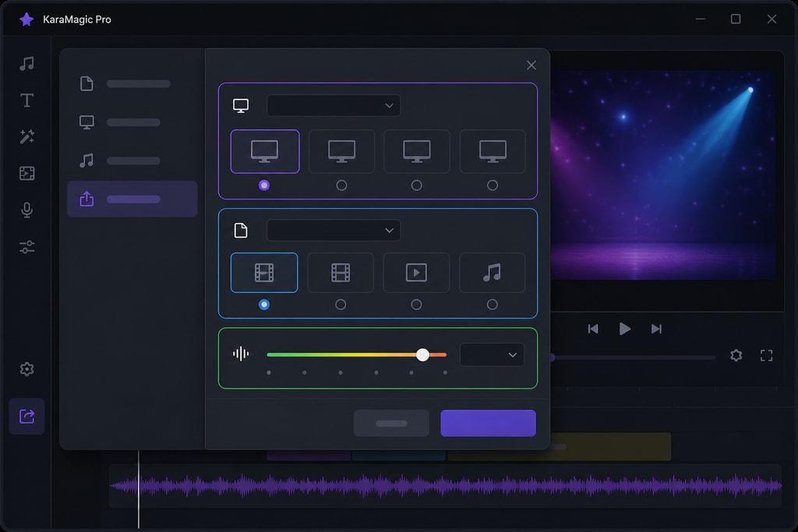Choose the first monitor resolution card
The width and height of the screenshot is (798, 532).
[x=265, y=152]
